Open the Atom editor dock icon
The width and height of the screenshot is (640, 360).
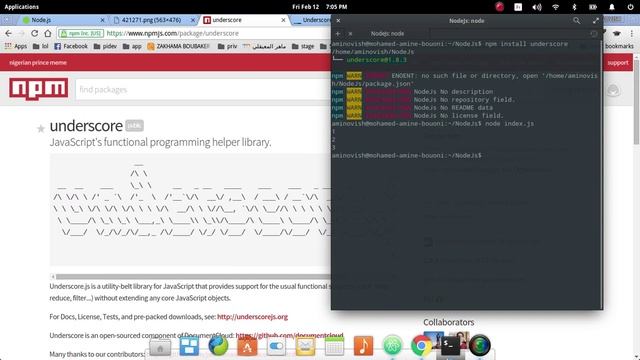click(392, 346)
